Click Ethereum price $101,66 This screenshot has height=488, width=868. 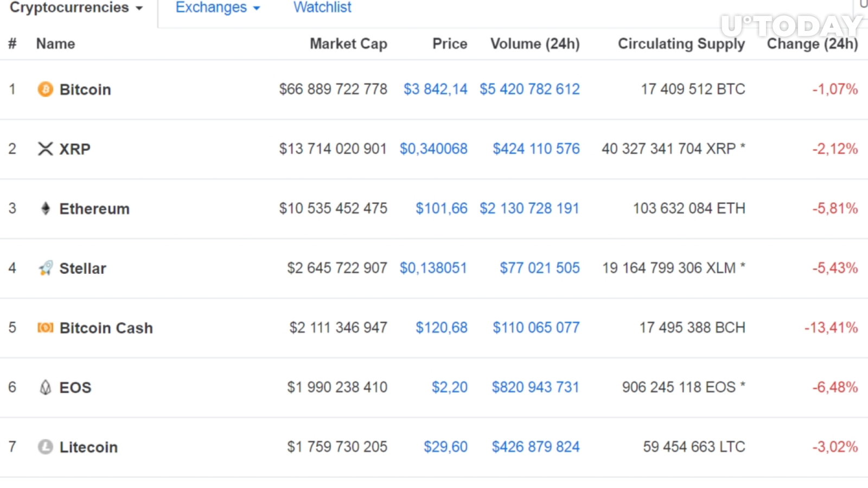click(x=442, y=208)
